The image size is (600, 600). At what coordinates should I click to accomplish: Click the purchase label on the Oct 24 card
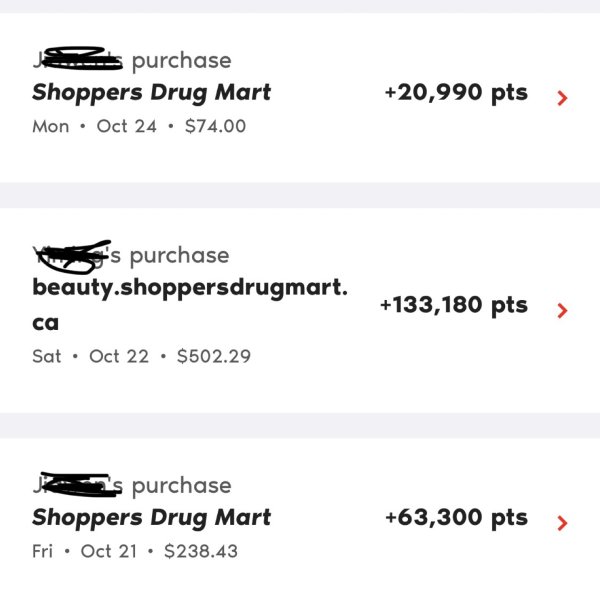[x=181, y=61]
